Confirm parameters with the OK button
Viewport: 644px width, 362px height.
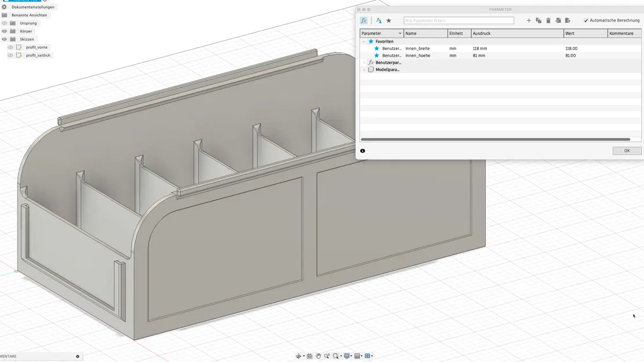tap(627, 150)
